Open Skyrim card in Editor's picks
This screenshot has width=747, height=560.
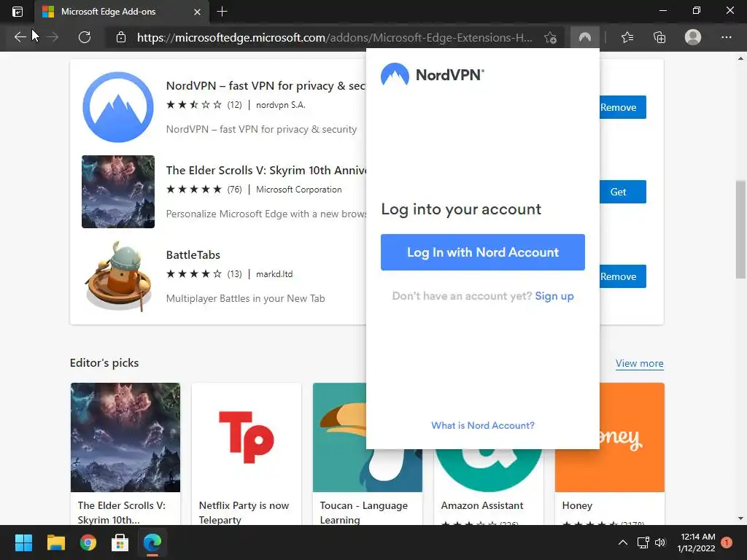[x=125, y=454]
